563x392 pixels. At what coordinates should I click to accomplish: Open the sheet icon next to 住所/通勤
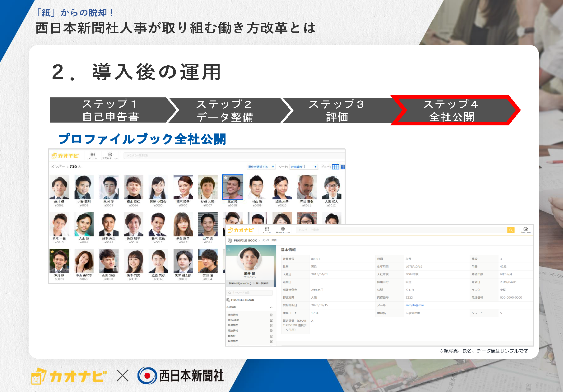271,320
